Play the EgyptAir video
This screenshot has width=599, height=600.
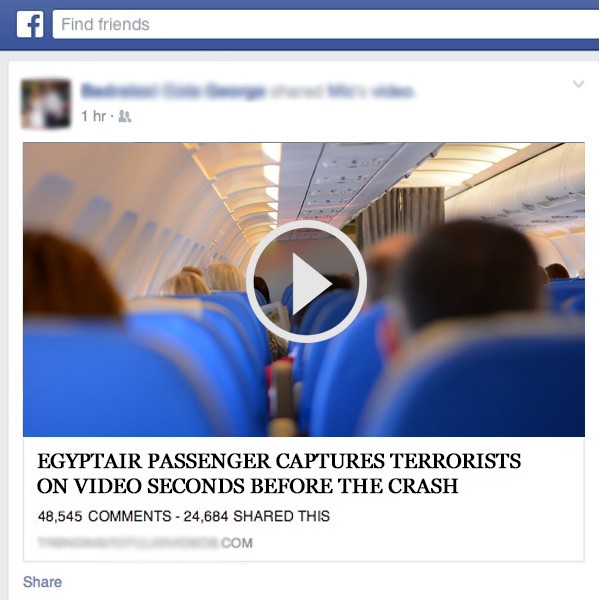(x=306, y=282)
